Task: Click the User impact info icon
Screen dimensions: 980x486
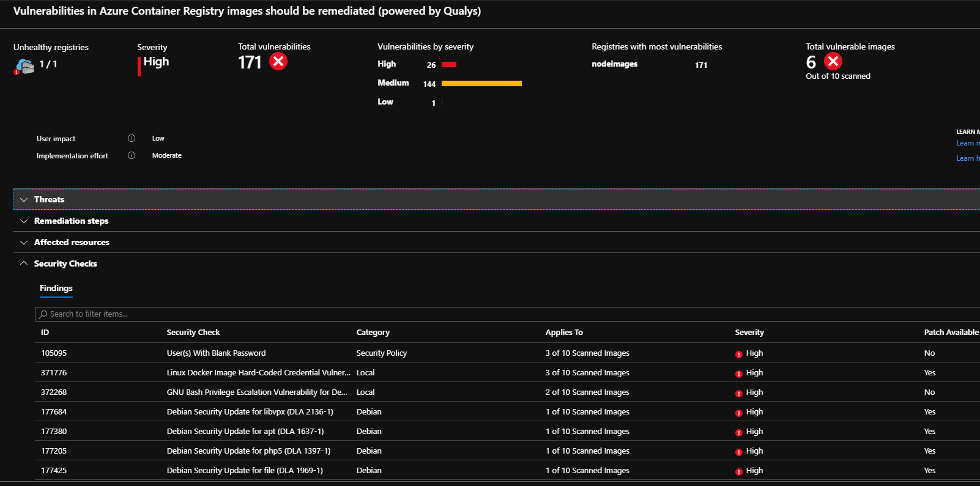Action: 132,138
